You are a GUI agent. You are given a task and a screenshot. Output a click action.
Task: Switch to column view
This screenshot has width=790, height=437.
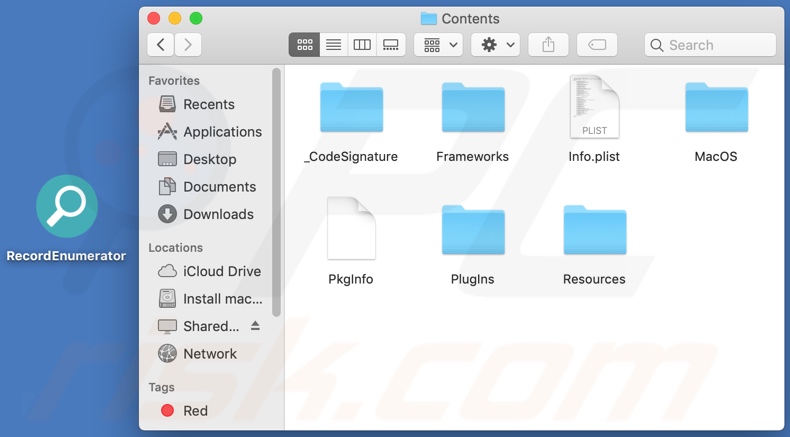(x=362, y=45)
